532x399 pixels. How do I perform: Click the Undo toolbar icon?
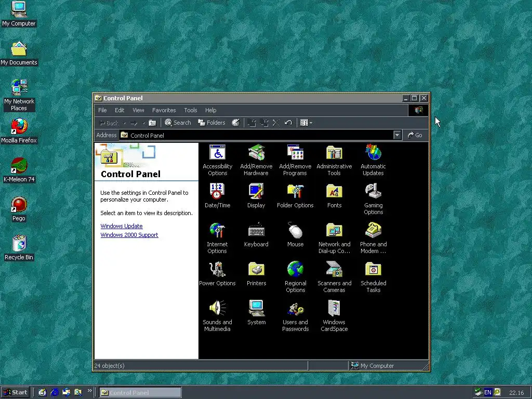(288, 123)
